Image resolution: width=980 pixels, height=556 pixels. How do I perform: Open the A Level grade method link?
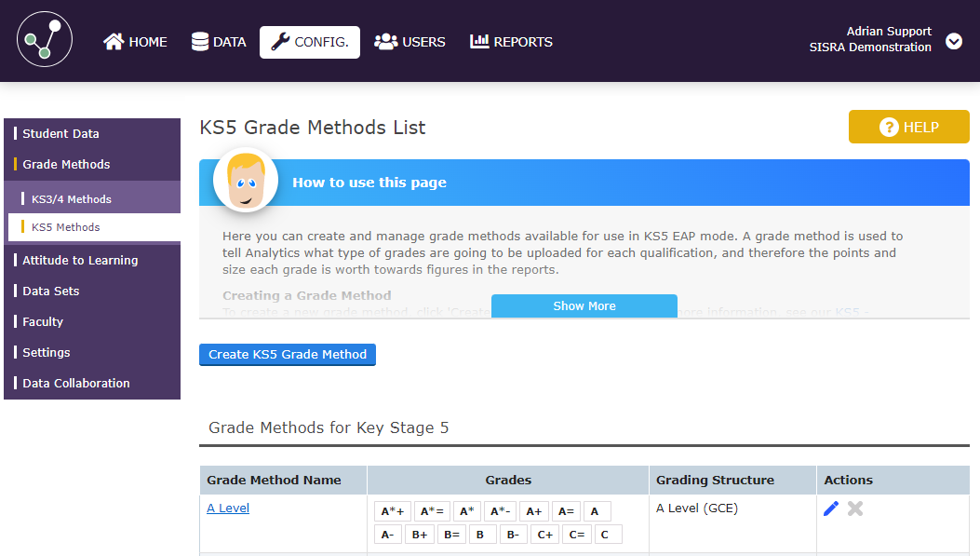[x=227, y=508]
